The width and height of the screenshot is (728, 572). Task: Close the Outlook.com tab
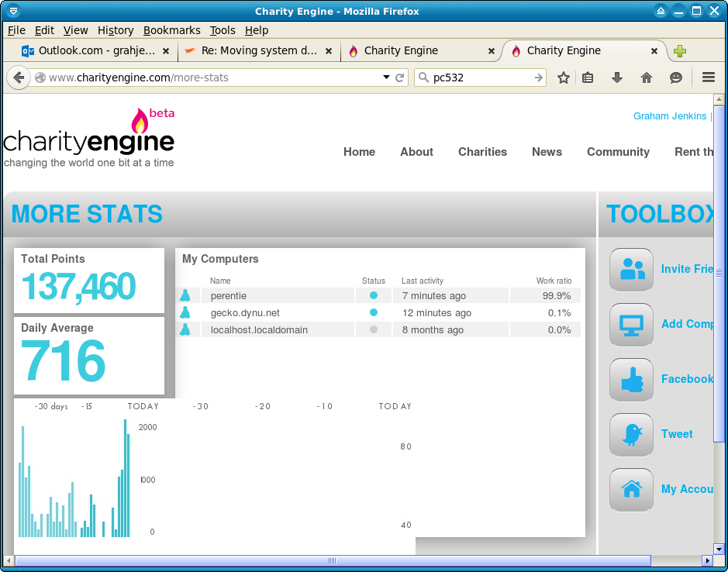[166, 51]
